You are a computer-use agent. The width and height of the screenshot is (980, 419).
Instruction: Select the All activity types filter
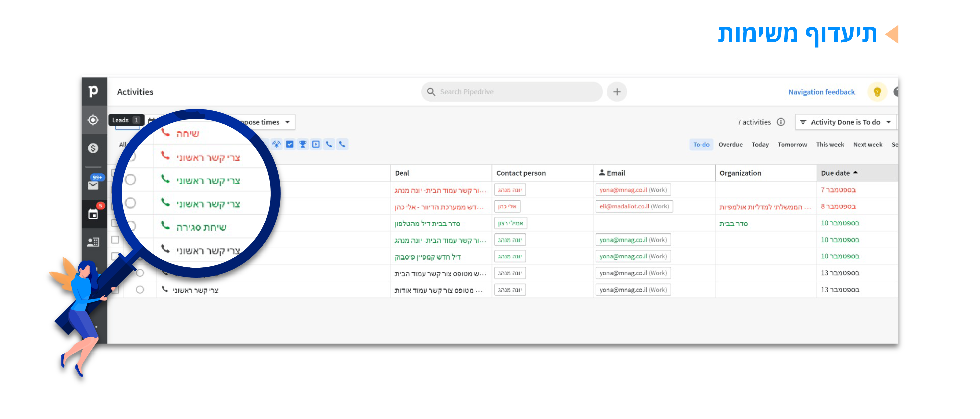(x=122, y=144)
